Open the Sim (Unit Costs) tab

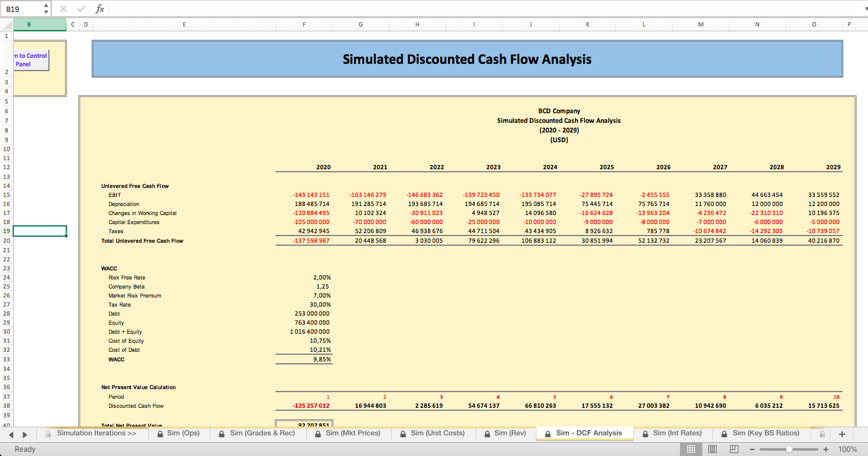click(x=432, y=433)
